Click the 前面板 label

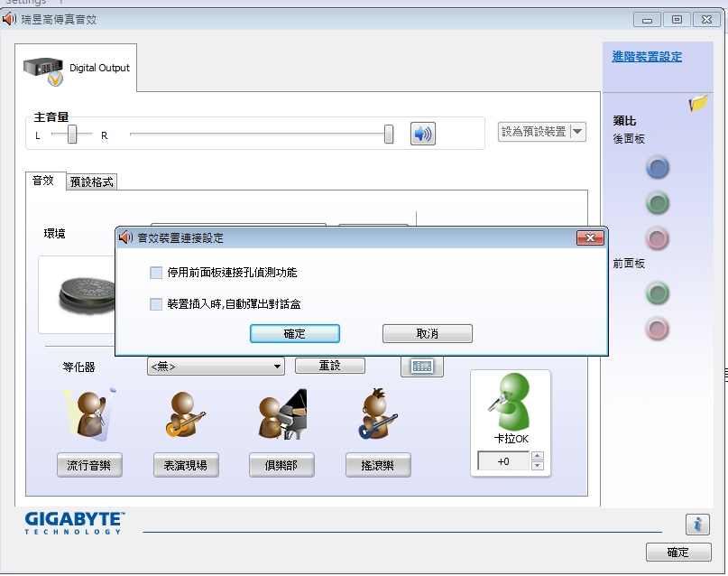click(629, 264)
